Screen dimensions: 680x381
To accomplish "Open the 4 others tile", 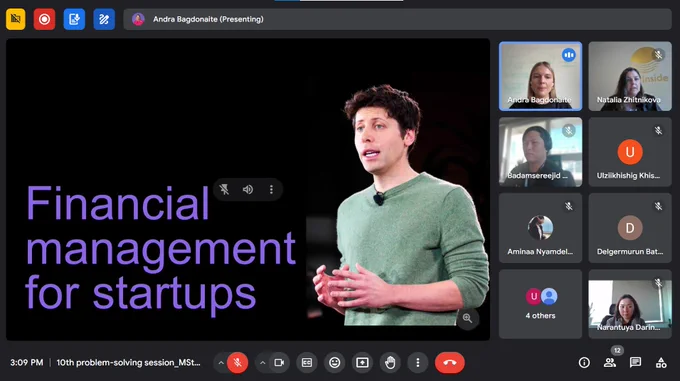I will tap(540, 304).
